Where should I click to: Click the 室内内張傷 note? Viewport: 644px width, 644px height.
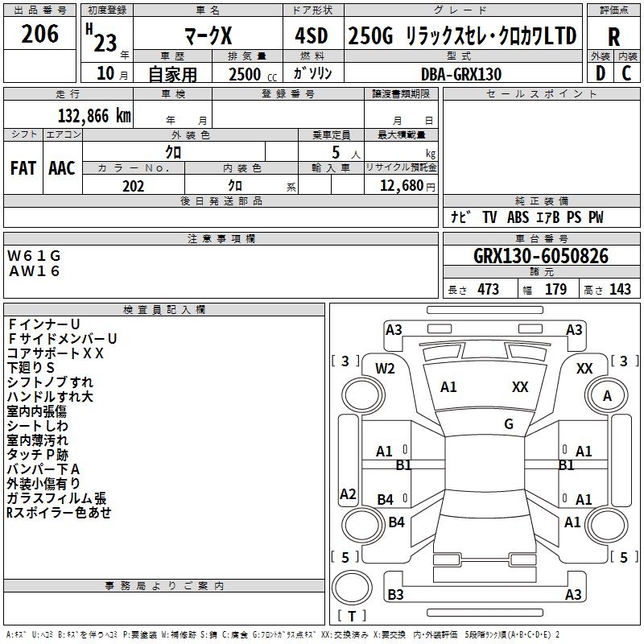[x=37, y=411]
